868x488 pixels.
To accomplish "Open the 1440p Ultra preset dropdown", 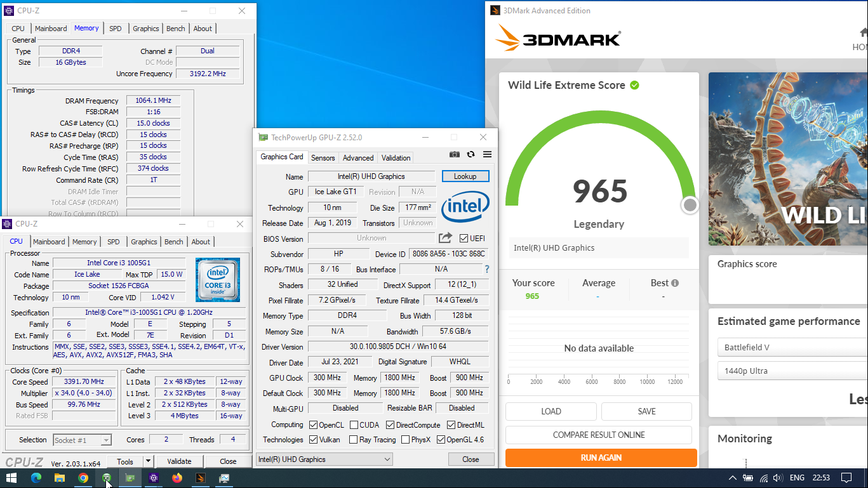I will (793, 371).
